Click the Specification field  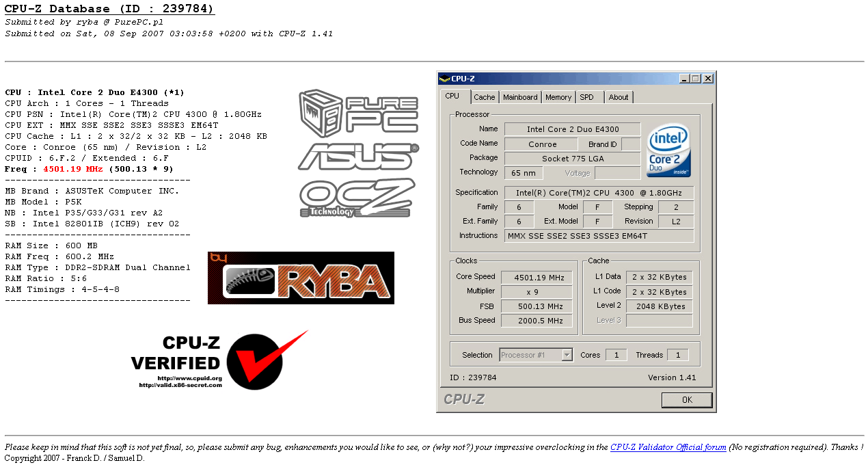pos(599,193)
